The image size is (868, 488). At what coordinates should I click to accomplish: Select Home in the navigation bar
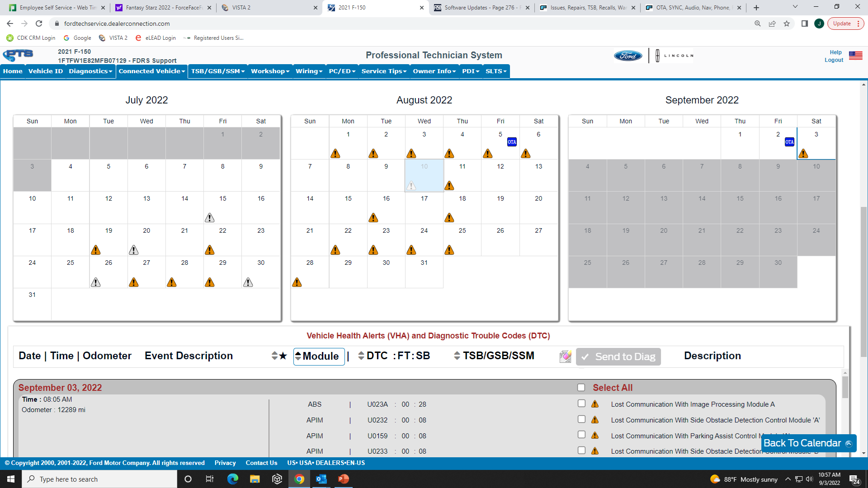click(13, 71)
